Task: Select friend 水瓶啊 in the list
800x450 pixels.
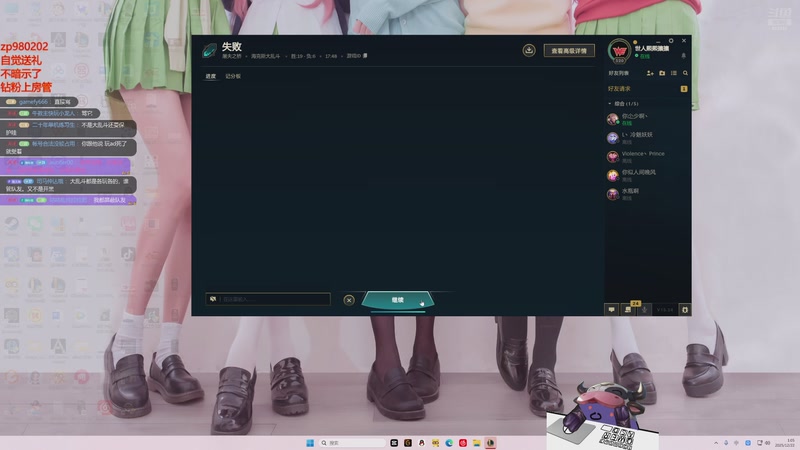Action: point(648,194)
